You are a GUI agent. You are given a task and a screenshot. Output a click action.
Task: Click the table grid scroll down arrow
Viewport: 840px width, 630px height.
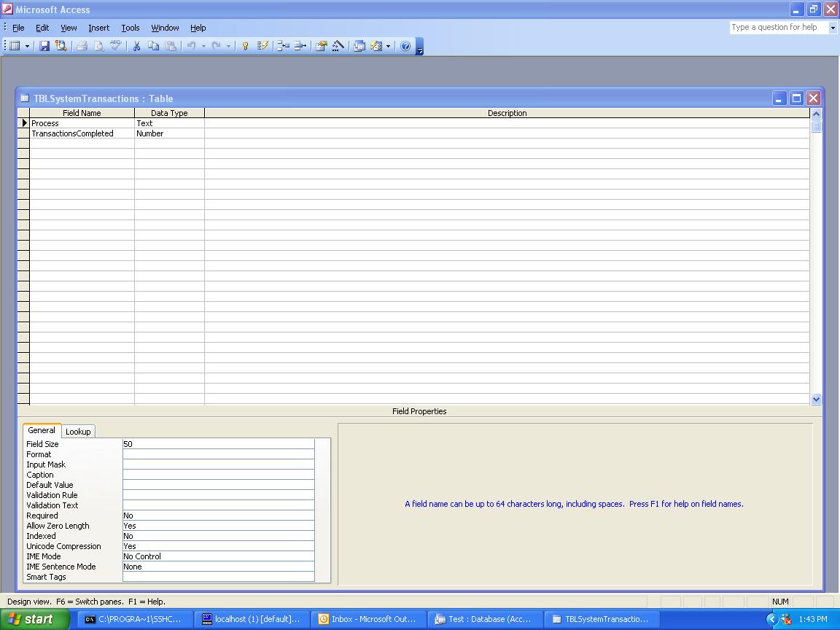point(816,399)
